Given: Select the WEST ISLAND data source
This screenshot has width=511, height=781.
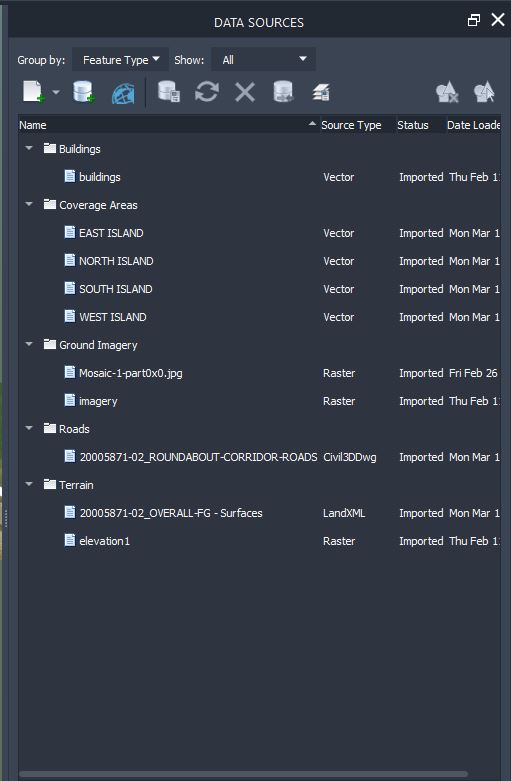Looking at the screenshot, I should 259,317.
